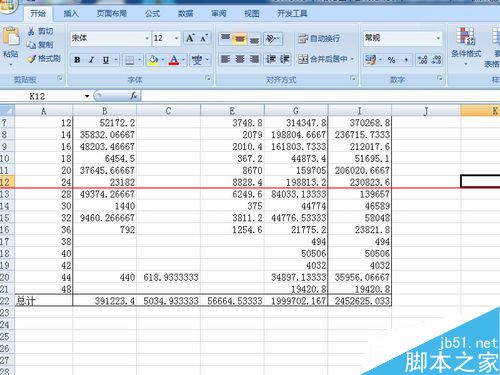Open the Developer Tools ribbon tab
500x375 pixels.
(292, 14)
